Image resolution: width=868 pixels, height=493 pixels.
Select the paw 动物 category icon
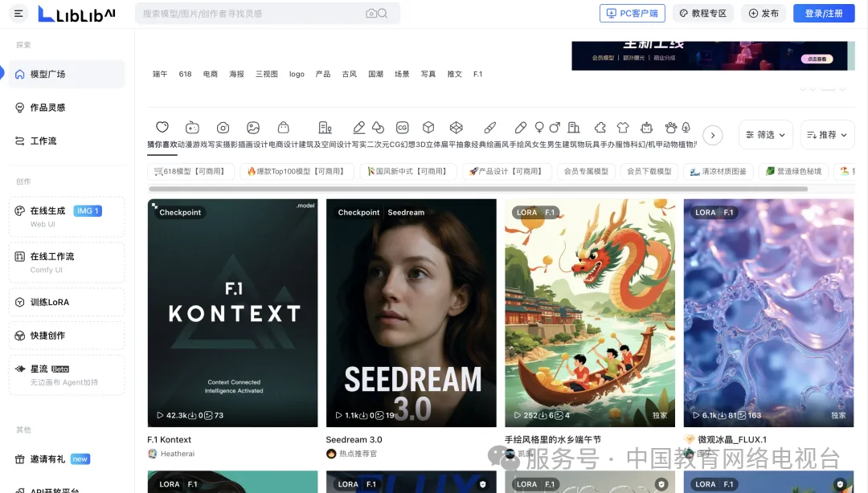[x=671, y=128]
